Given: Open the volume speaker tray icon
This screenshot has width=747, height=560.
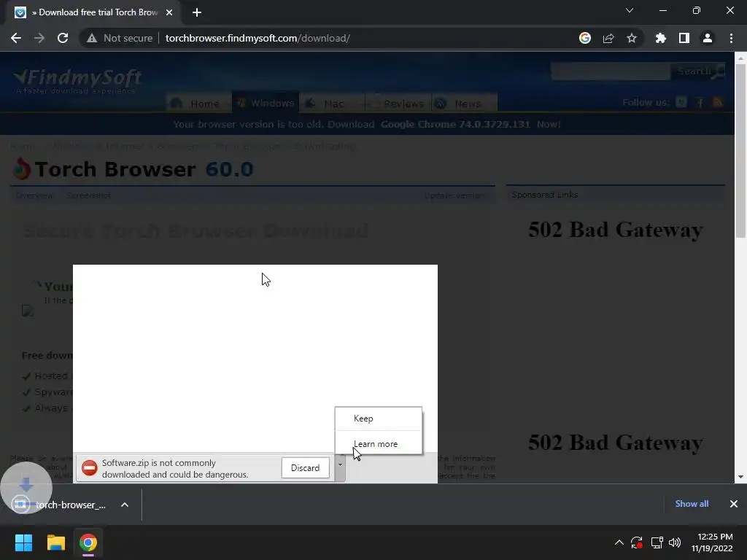Looking at the screenshot, I should tap(675, 542).
